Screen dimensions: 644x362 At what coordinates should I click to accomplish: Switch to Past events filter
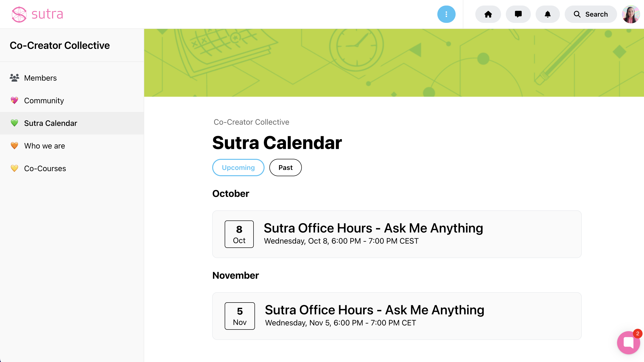(x=285, y=168)
